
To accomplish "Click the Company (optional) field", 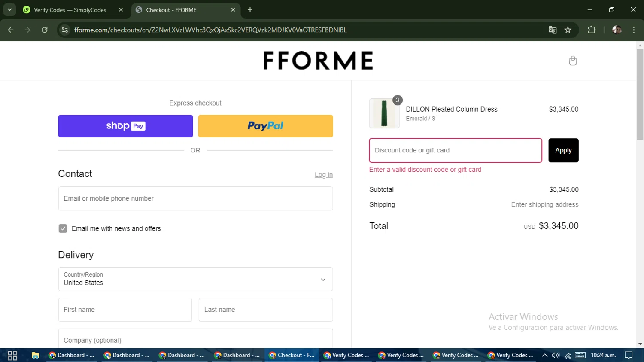I will pyautogui.click(x=195, y=339).
